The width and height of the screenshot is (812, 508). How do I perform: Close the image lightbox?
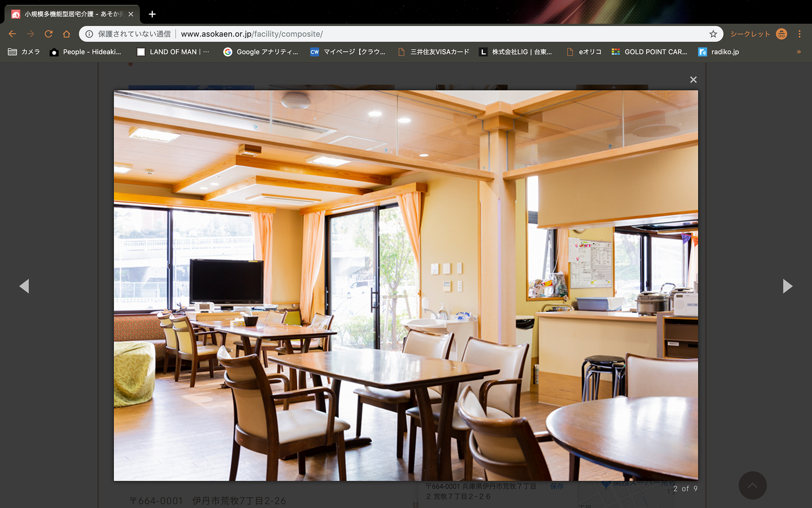693,80
